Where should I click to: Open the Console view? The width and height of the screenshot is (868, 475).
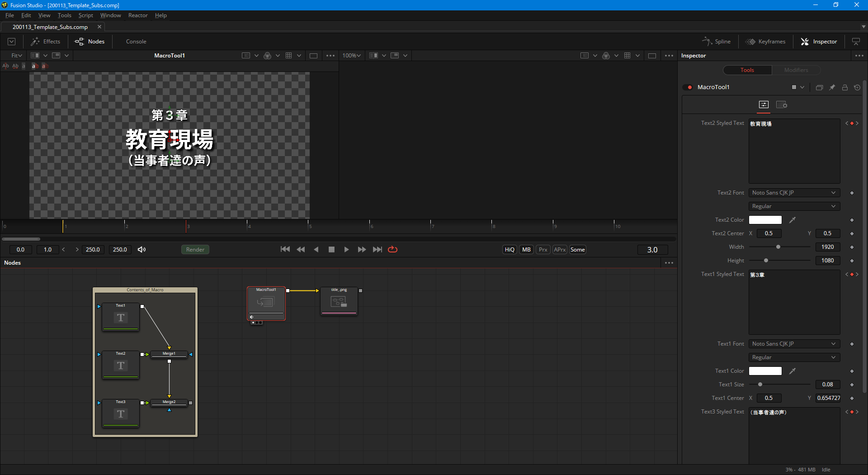[136, 42]
